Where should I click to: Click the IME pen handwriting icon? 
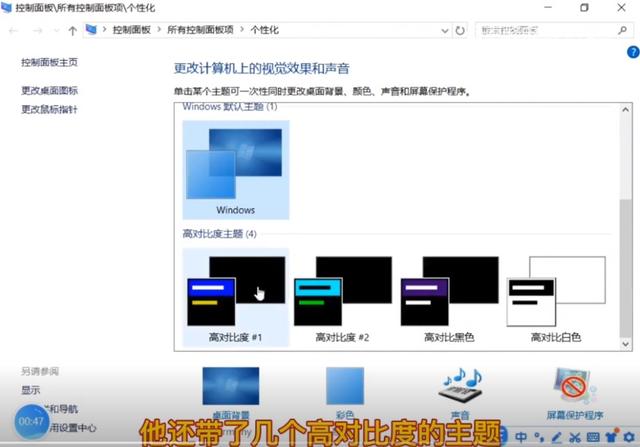click(557, 437)
